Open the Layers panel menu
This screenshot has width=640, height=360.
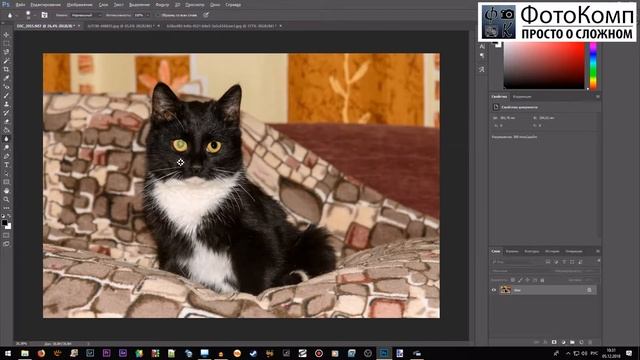pos(598,251)
